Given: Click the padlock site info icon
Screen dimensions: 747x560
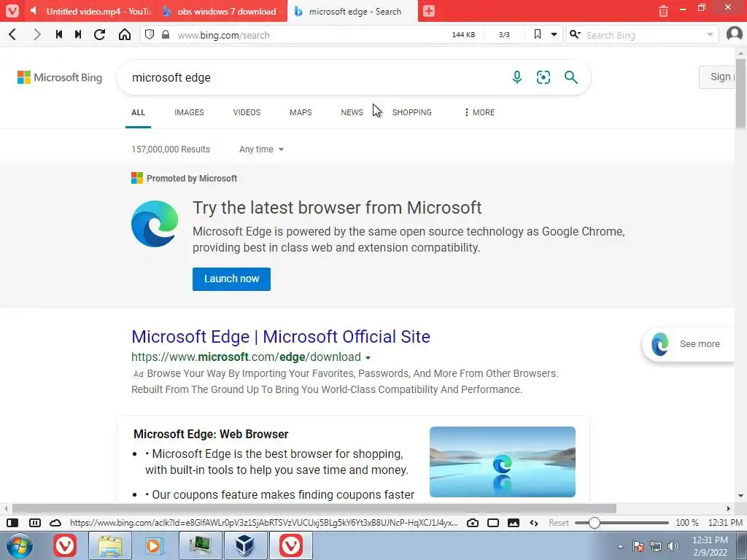Looking at the screenshot, I should pos(166,35).
